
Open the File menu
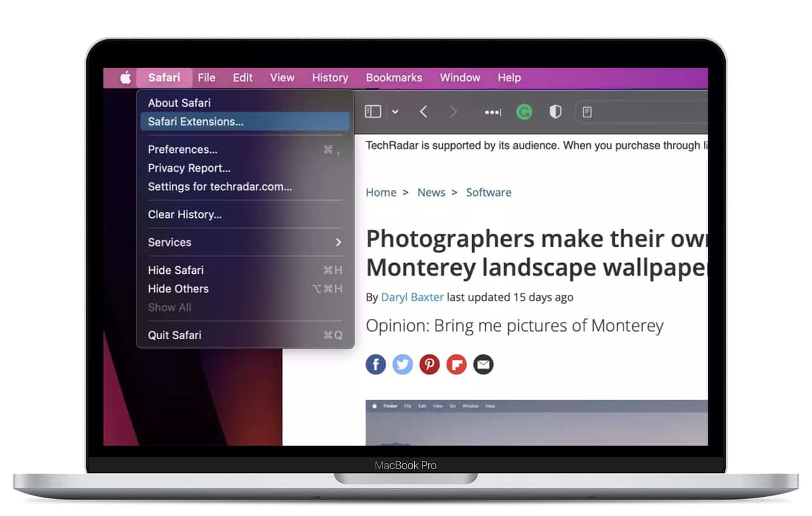206,77
